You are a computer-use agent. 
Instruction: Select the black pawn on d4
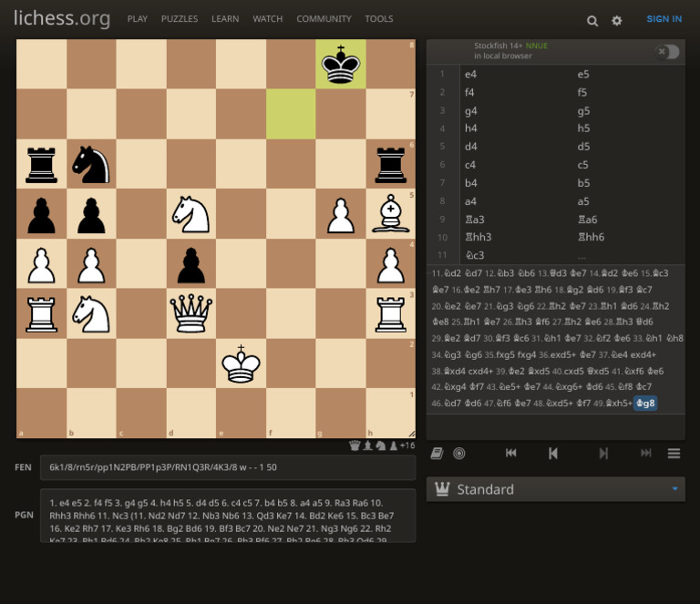[x=191, y=263]
